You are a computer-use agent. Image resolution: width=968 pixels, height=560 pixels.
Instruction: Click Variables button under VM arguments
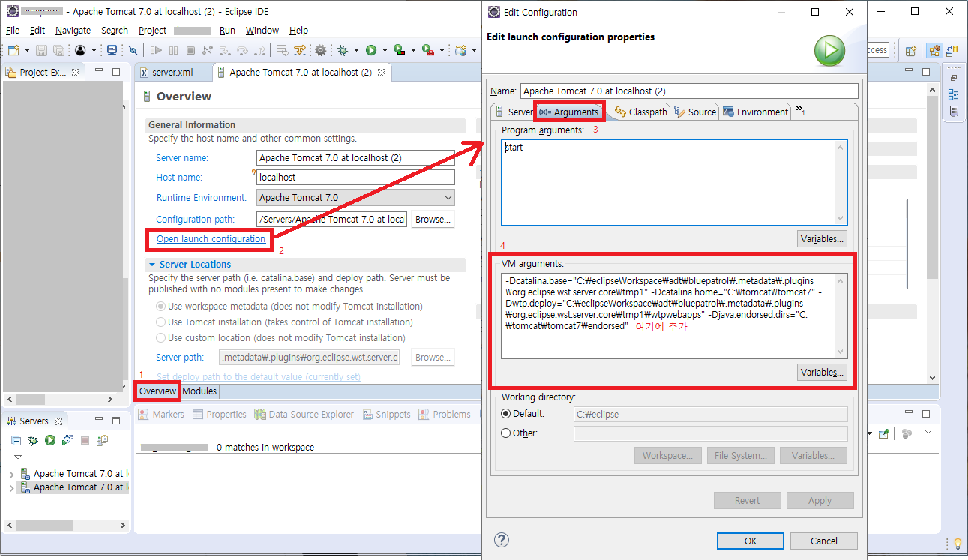pyautogui.click(x=823, y=372)
